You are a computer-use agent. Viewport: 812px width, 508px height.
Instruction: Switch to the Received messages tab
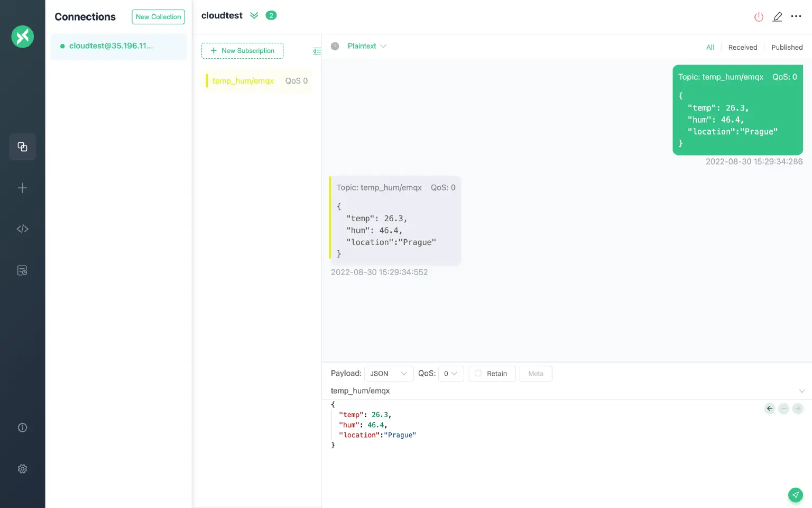742,47
